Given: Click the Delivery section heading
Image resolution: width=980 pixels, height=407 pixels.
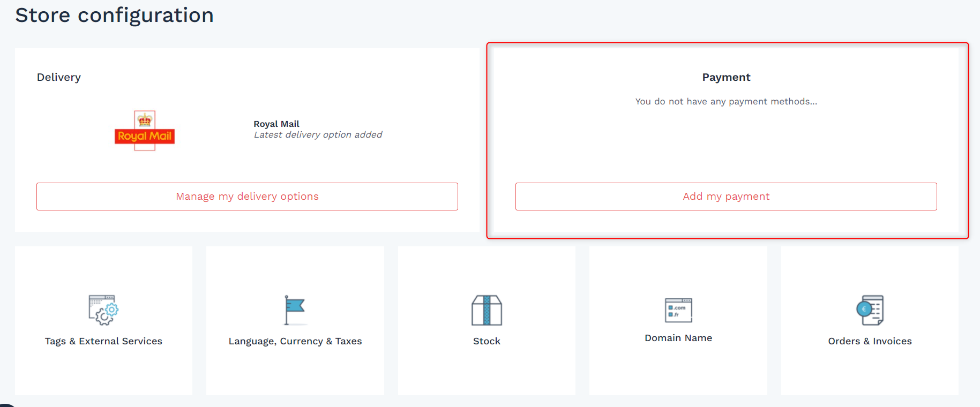Looking at the screenshot, I should (x=59, y=77).
